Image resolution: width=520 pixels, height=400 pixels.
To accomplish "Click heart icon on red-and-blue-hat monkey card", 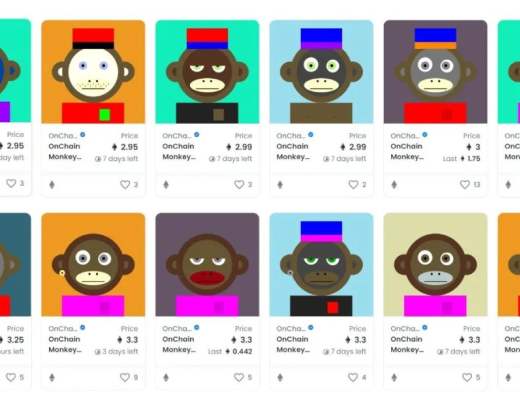I will click(239, 184).
